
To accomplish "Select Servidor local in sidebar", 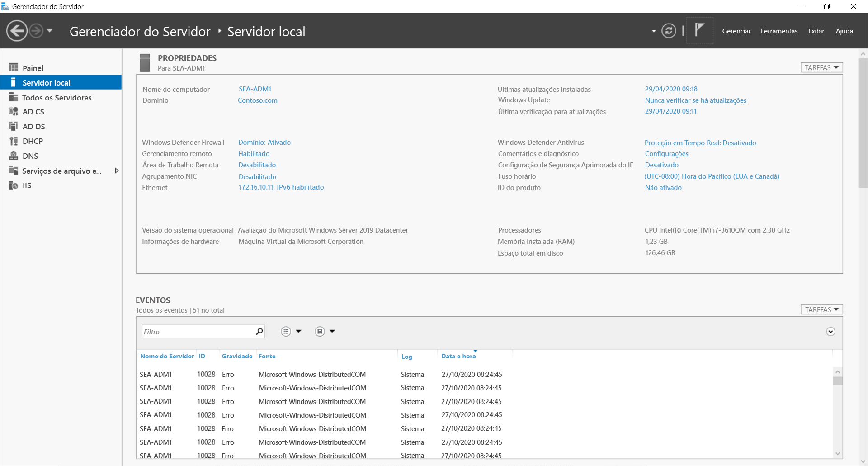I will [x=61, y=82].
